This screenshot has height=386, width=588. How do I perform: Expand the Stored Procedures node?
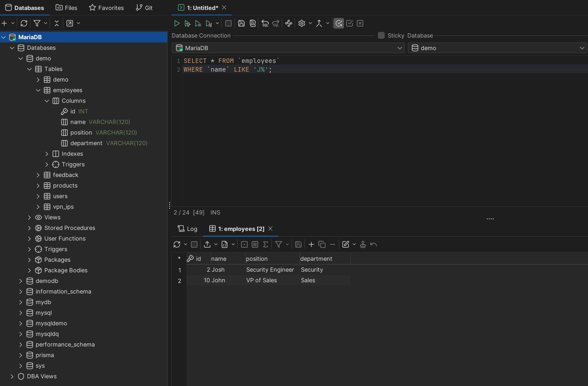tap(29, 228)
